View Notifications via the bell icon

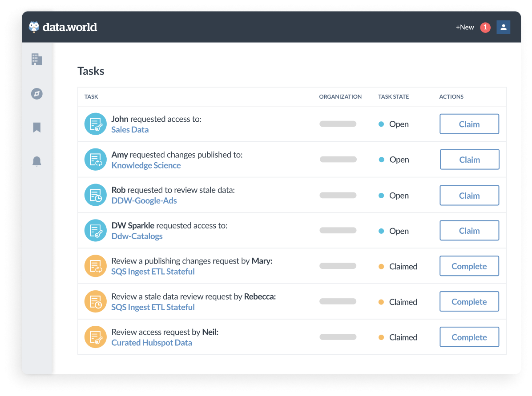pyautogui.click(x=36, y=161)
